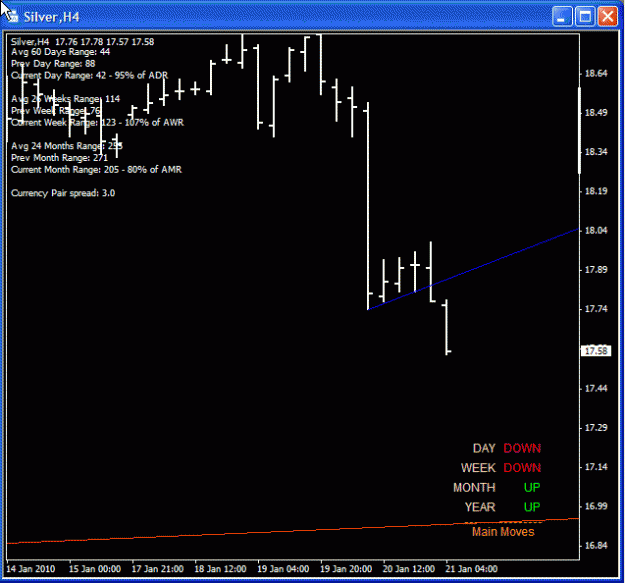Click the 17.58 current price label
The image size is (625, 583).
click(x=596, y=351)
